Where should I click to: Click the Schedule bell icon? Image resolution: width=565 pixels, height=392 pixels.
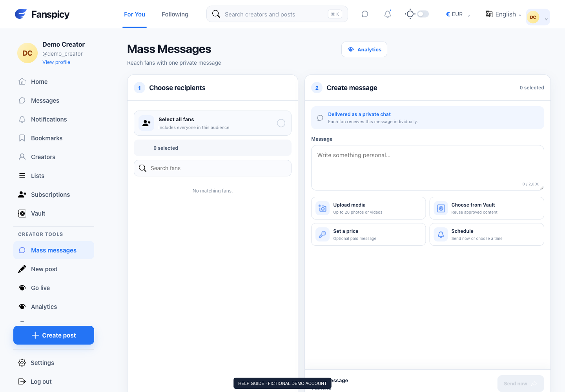coord(441,234)
